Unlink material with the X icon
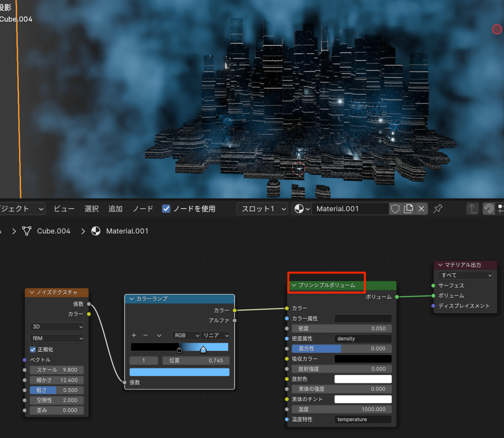Screen dimensions: 504x438 [x=421, y=209]
